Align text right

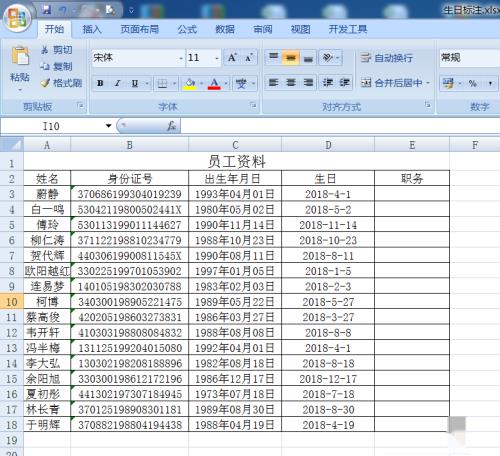(x=308, y=82)
